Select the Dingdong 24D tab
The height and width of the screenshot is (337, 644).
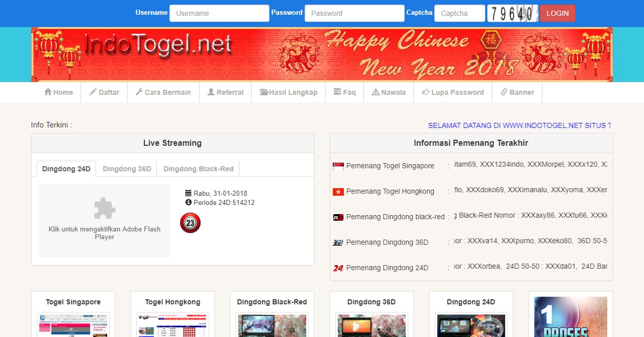coord(66,169)
